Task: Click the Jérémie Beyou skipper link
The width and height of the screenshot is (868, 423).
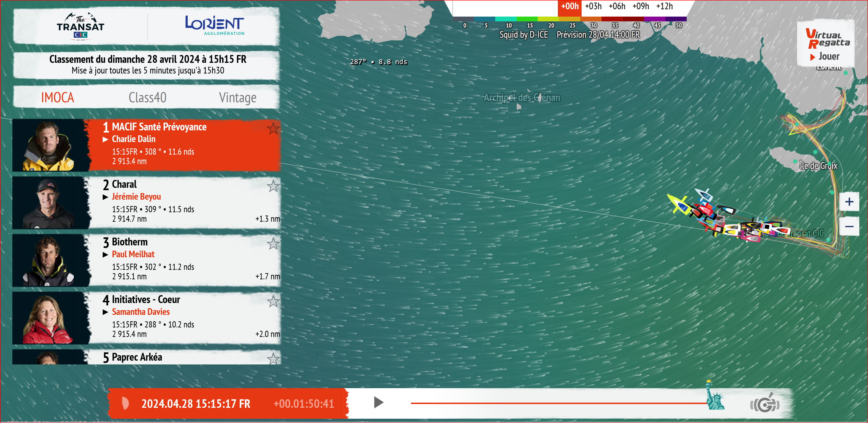Action: click(x=136, y=197)
